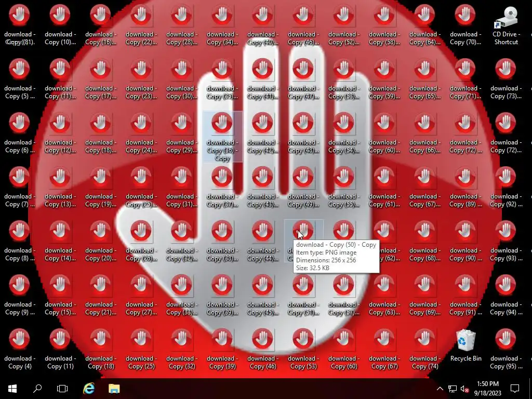Open Task View from the taskbar
532x399 pixels.
click(62, 389)
